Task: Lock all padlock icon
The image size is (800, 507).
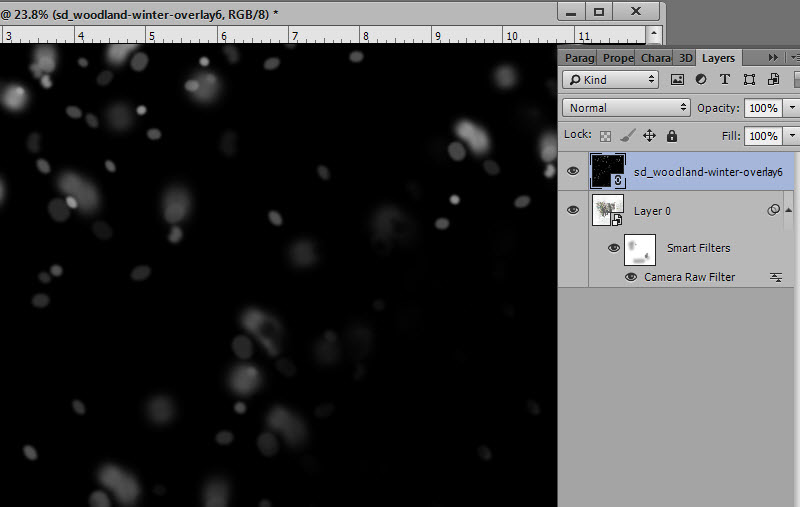Action: point(672,136)
